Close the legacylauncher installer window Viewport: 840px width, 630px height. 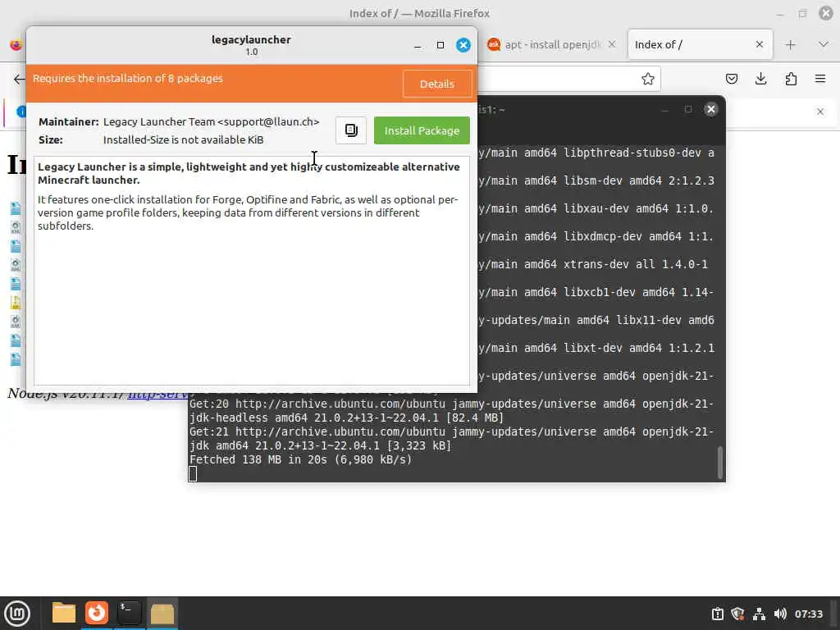463,45
